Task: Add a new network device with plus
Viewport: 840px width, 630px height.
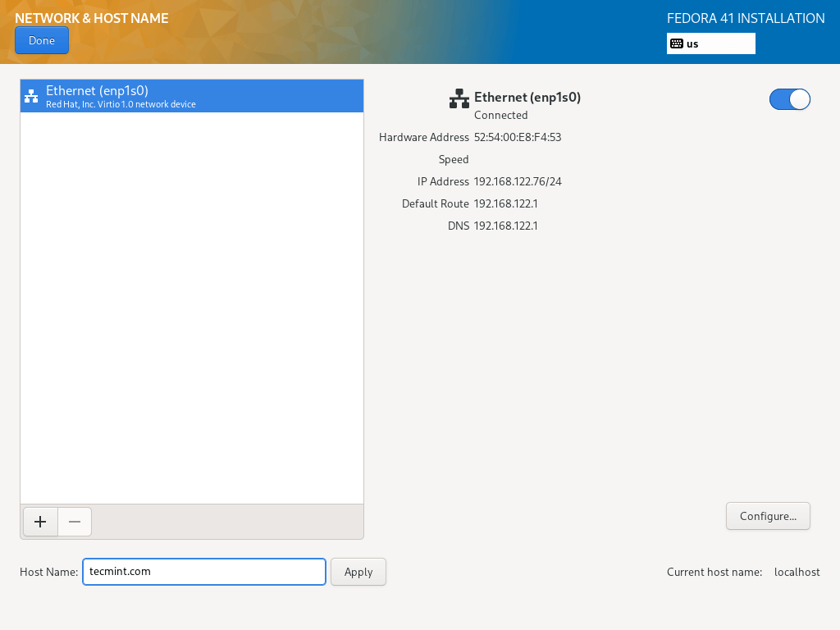Action: click(x=40, y=522)
